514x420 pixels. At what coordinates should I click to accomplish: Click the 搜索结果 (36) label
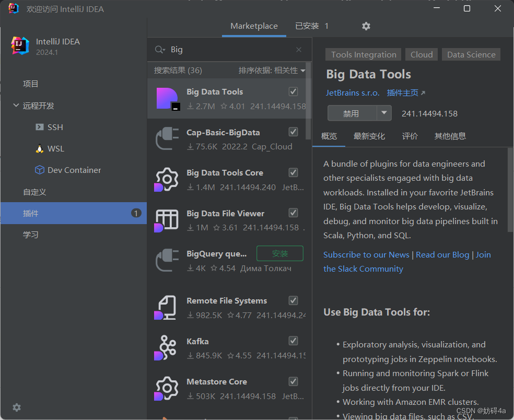click(x=178, y=71)
